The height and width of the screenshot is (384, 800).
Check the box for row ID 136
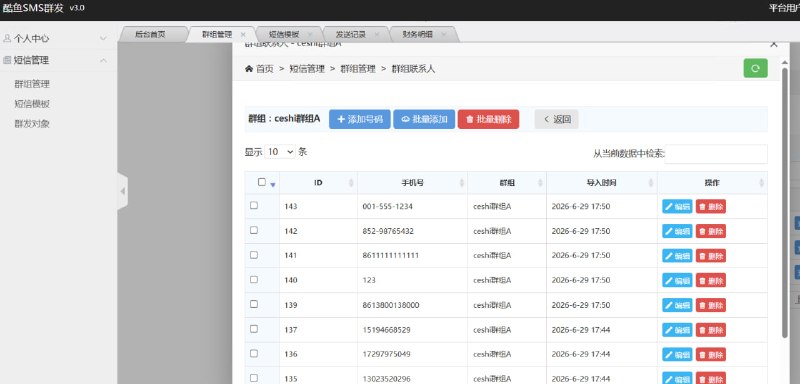coord(254,353)
